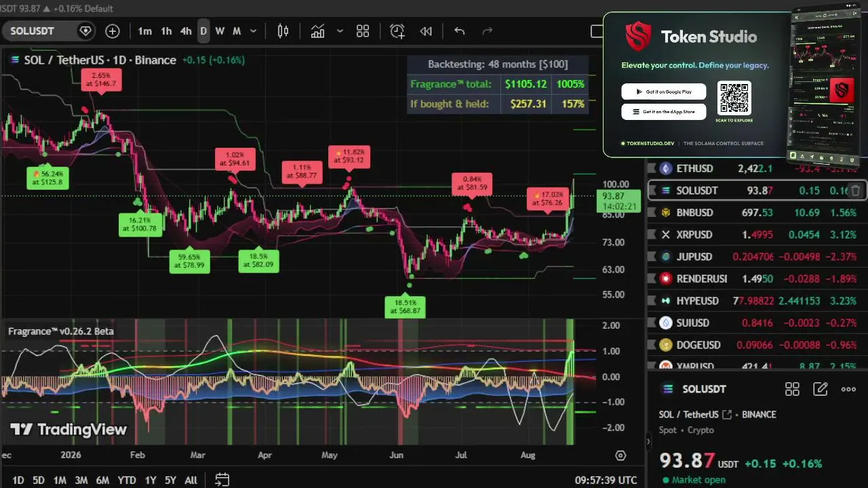Select the W weekly interval
This screenshot has height=488, width=868.
pyautogui.click(x=220, y=31)
